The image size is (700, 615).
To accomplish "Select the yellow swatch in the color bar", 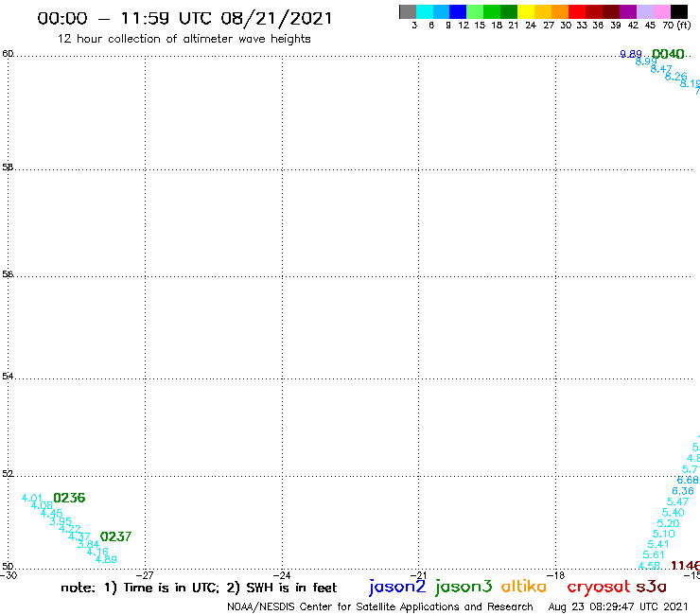I will pyautogui.click(x=526, y=11).
